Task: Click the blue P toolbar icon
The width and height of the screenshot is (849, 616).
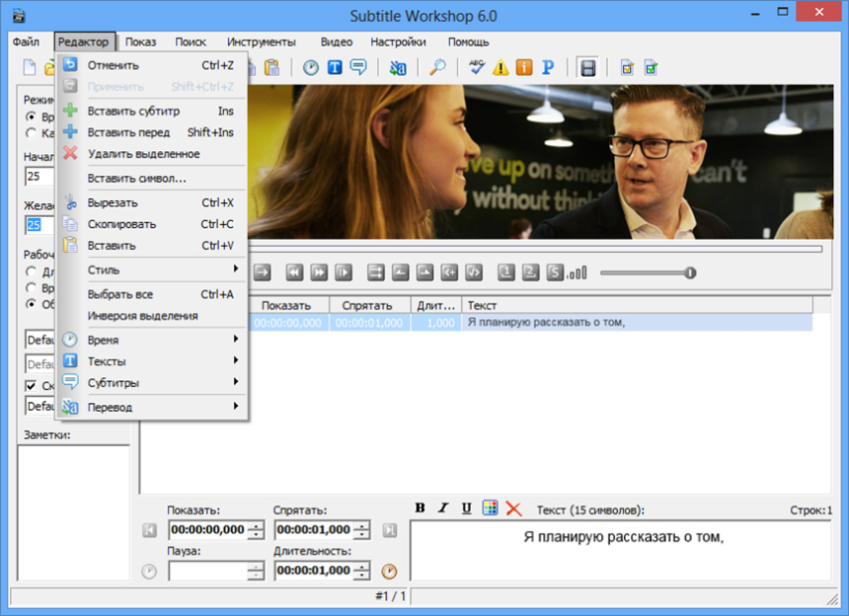Action: [x=548, y=68]
